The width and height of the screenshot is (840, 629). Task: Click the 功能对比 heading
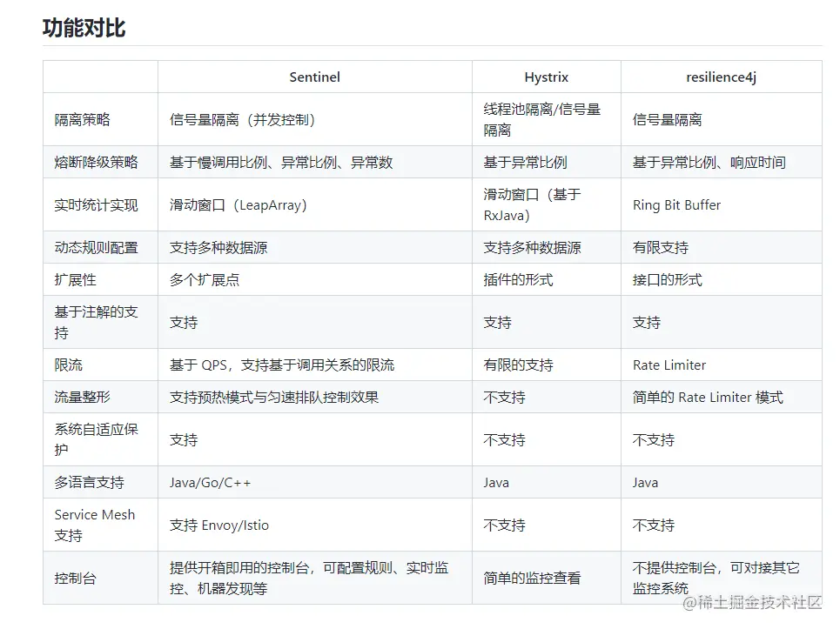tap(84, 28)
